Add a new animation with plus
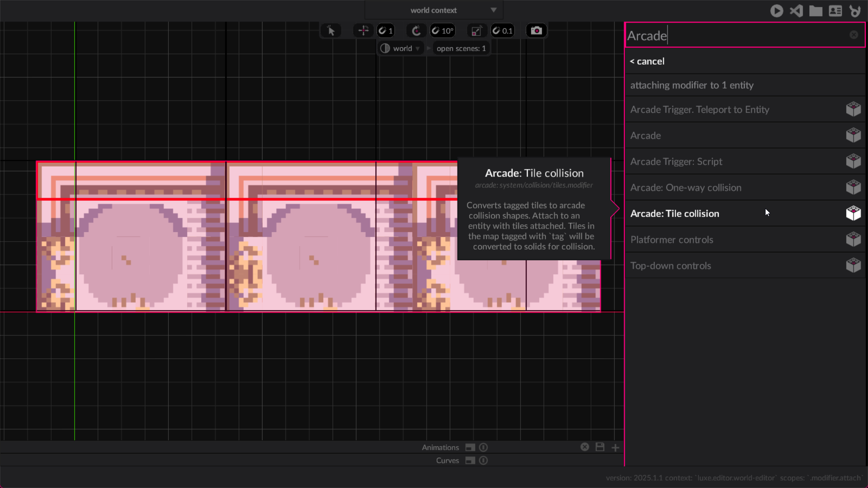This screenshot has height=488, width=868. coord(615,447)
